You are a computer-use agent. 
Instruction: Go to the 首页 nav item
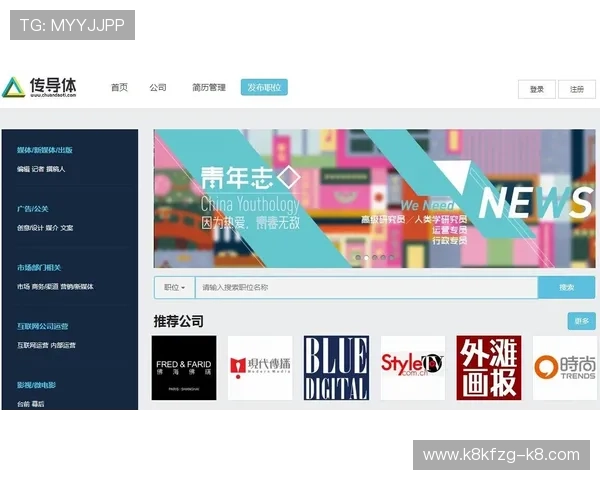119,88
